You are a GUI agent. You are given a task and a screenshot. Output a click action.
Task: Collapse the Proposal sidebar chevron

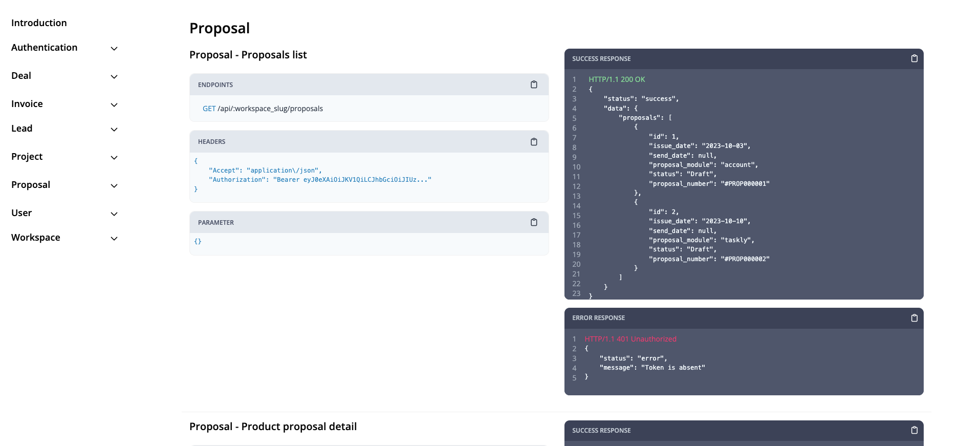(x=114, y=186)
